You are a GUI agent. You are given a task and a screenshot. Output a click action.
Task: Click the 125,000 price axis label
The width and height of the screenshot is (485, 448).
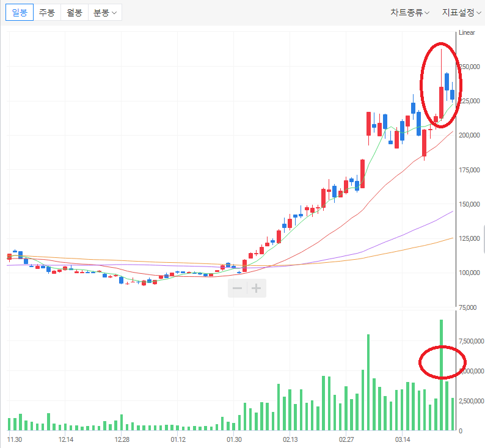[x=469, y=238]
